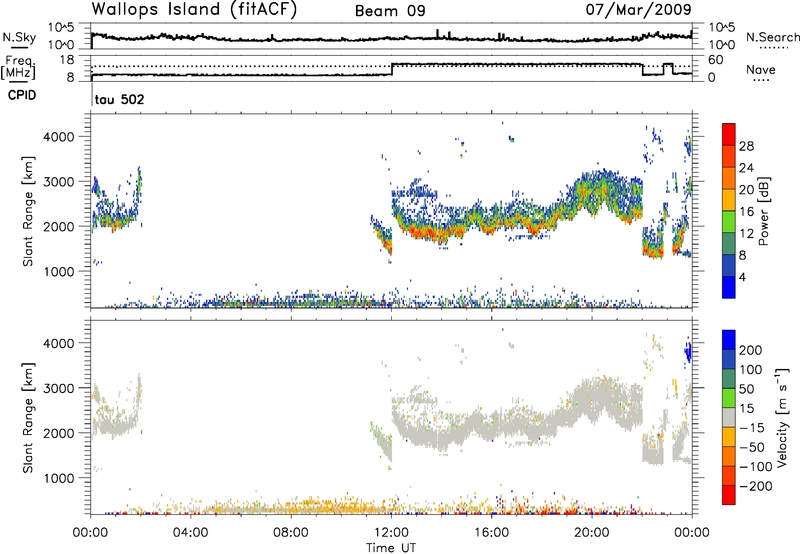Click the title 'Wallops Island (fitACF)'
The height and width of the screenshot is (554, 800).
194,9
